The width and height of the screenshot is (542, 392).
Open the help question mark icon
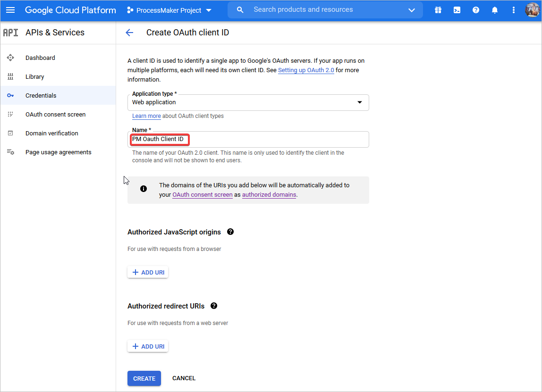(476, 10)
